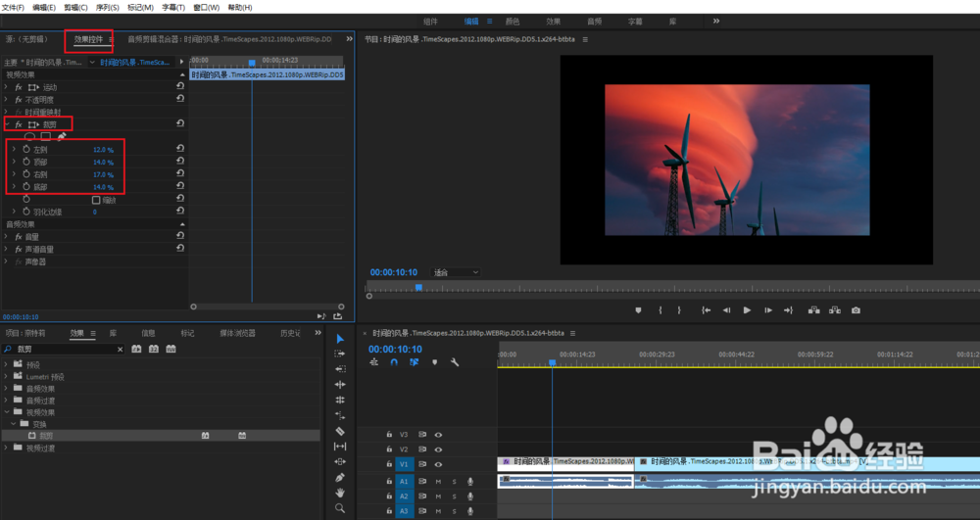This screenshot has width=980, height=520.
Task: Expand the Lumetri 预设 folder
Action: [x=6, y=376]
